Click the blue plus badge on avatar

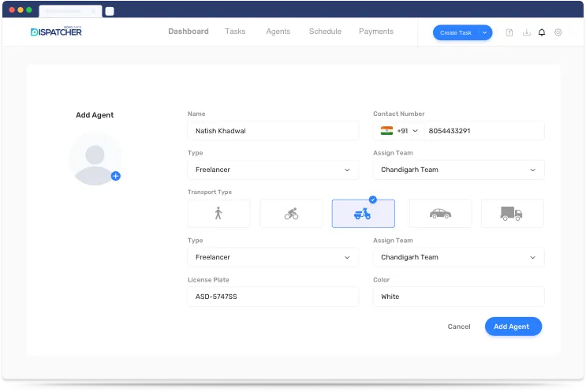click(x=116, y=176)
